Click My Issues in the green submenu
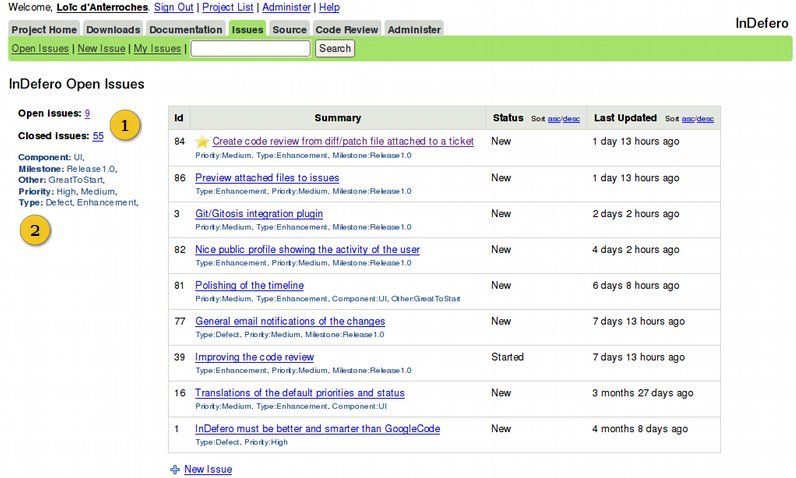 coord(157,48)
